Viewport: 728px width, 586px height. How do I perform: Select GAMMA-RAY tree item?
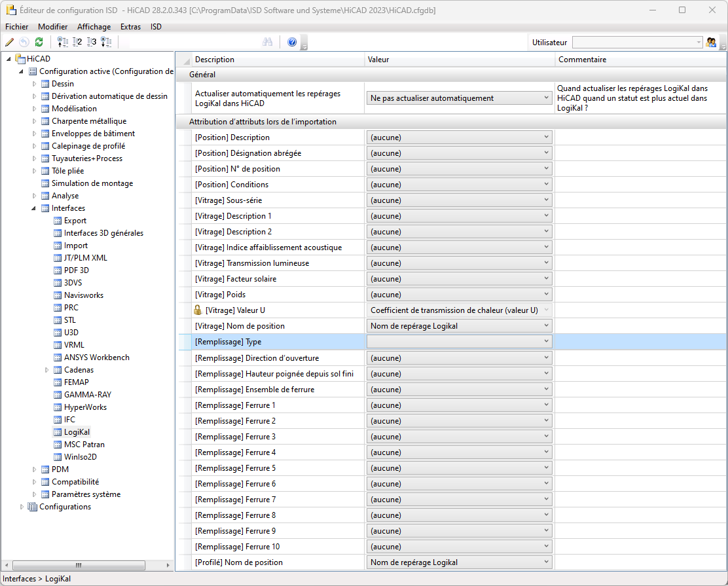point(88,395)
